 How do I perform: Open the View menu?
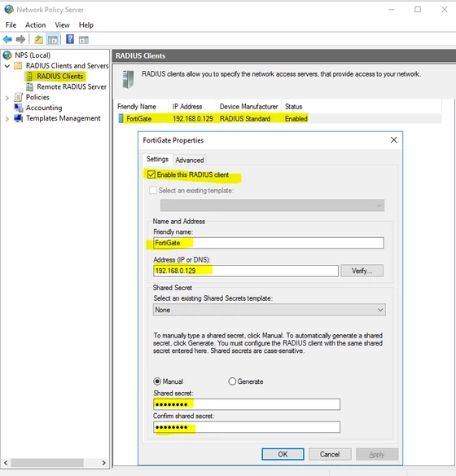click(x=62, y=25)
